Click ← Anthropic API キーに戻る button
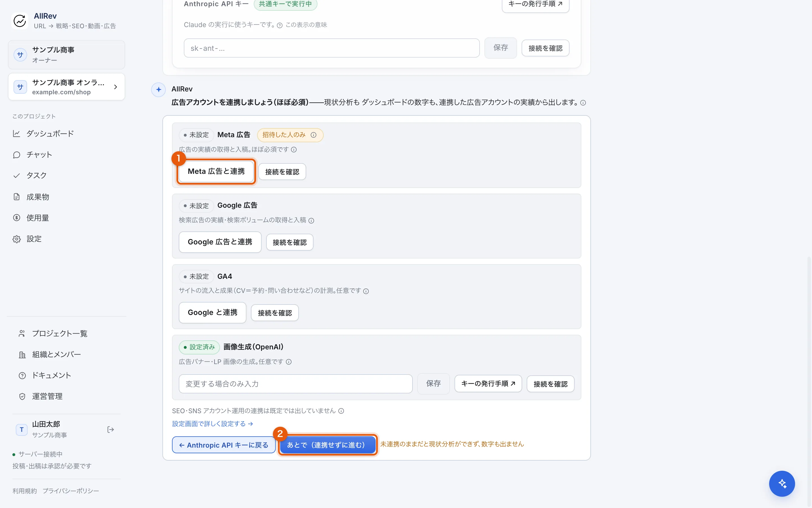812x508 pixels. [x=224, y=445]
